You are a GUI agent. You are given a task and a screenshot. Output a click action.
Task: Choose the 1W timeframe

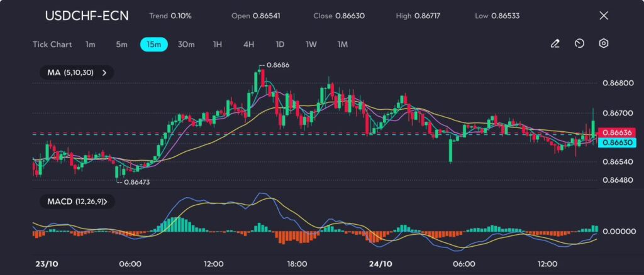pos(311,45)
